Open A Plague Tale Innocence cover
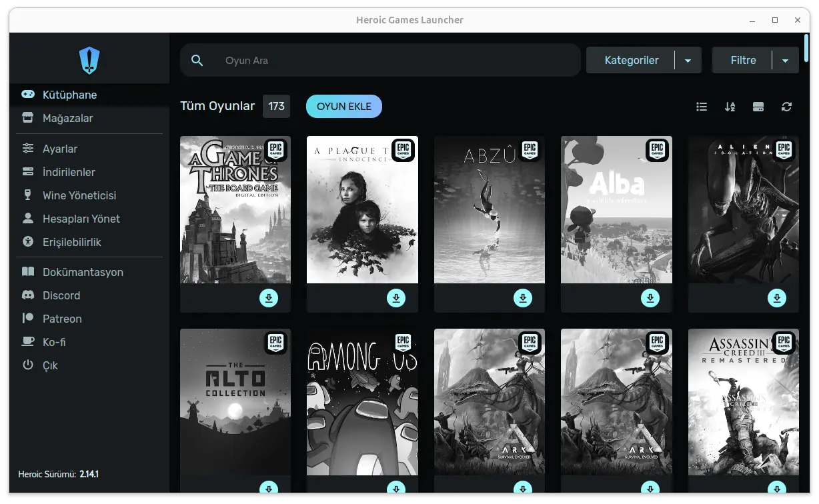Image resolution: width=819 pixels, height=504 pixels. click(x=362, y=210)
